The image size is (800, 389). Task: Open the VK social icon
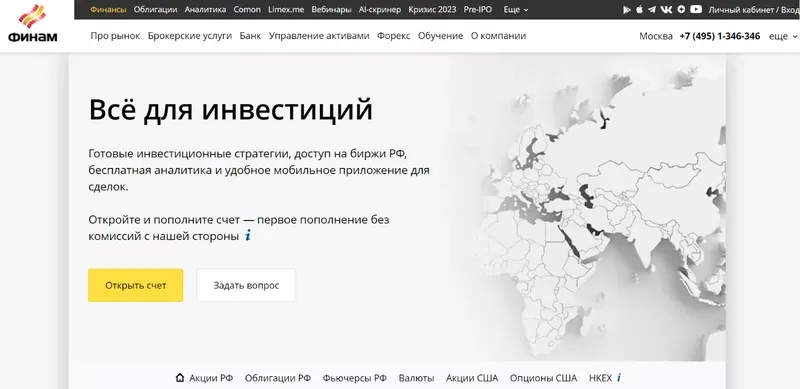pos(666,9)
